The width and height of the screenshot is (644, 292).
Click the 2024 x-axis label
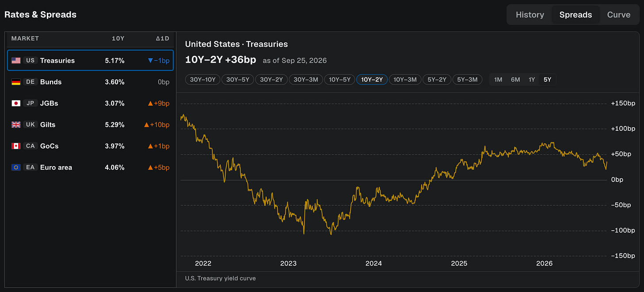click(373, 263)
